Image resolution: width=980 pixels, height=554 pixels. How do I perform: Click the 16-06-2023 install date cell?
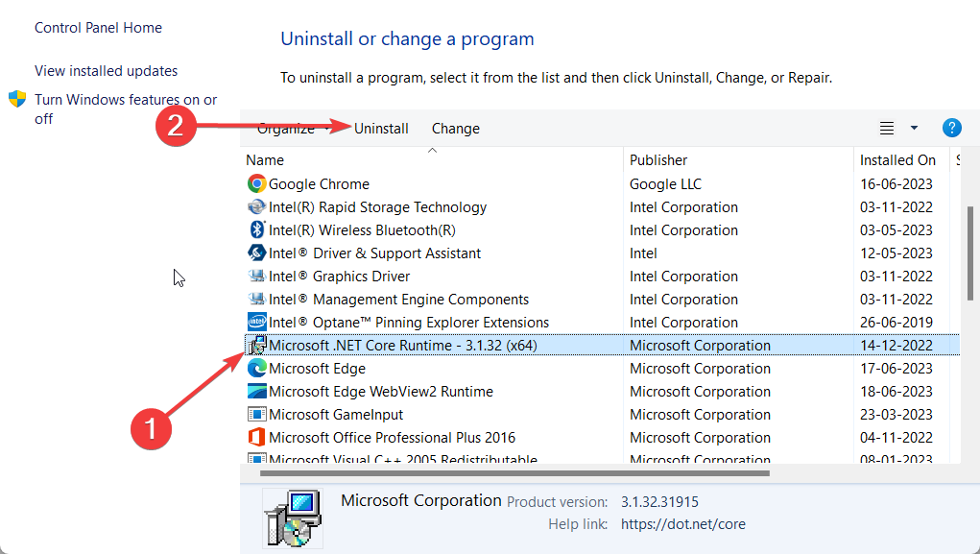click(x=896, y=183)
